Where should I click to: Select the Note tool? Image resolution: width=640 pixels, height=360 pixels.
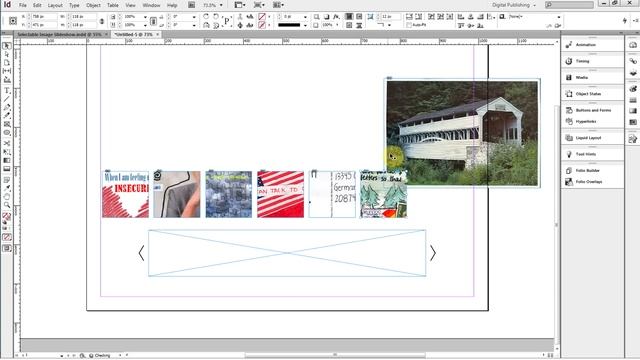coord(7,180)
